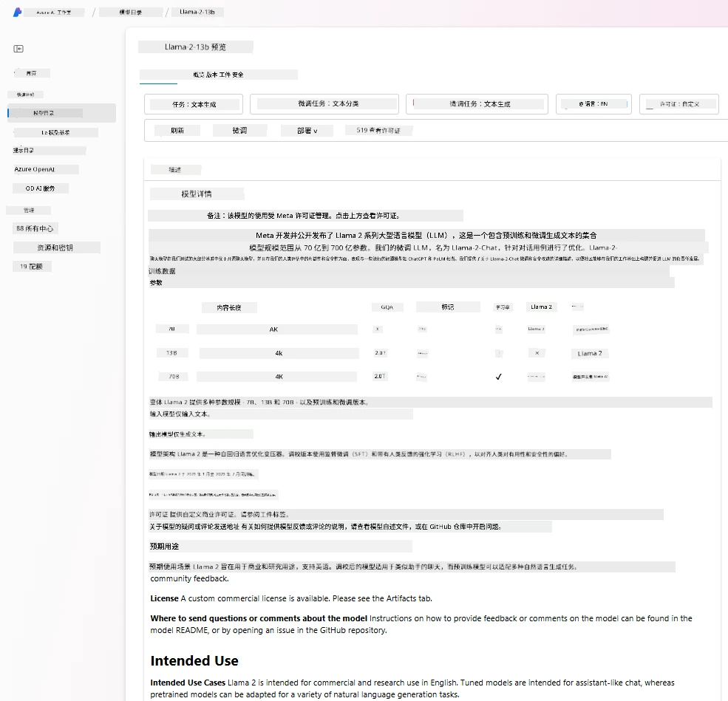The height and width of the screenshot is (701, 728).
Task: Click the Meta license note starting 备注
Action: tap(304, 216)
